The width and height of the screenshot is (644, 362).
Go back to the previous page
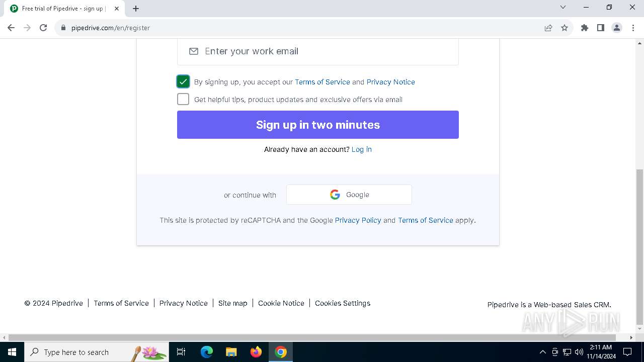(x=11, y=28)
